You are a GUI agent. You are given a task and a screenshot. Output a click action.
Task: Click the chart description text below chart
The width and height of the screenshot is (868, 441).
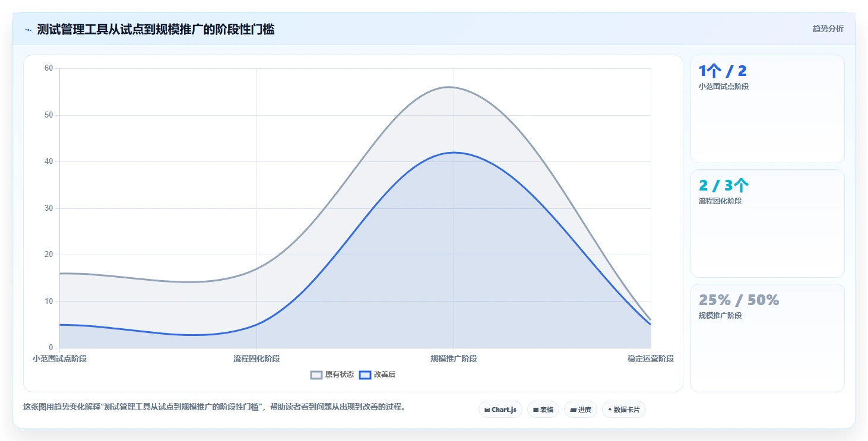pyautogui.click(x=214, y=407)
